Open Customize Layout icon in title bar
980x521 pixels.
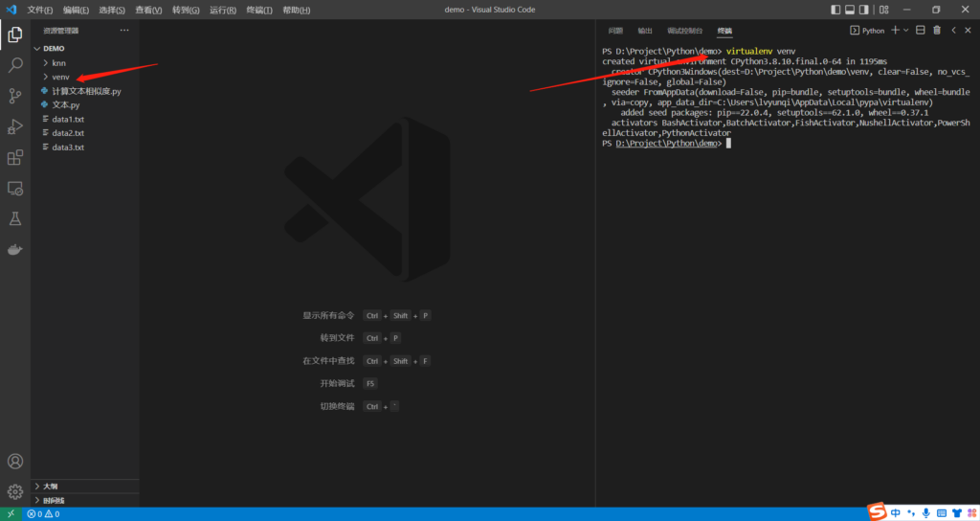pyautogui.click(x=883, y=10)
